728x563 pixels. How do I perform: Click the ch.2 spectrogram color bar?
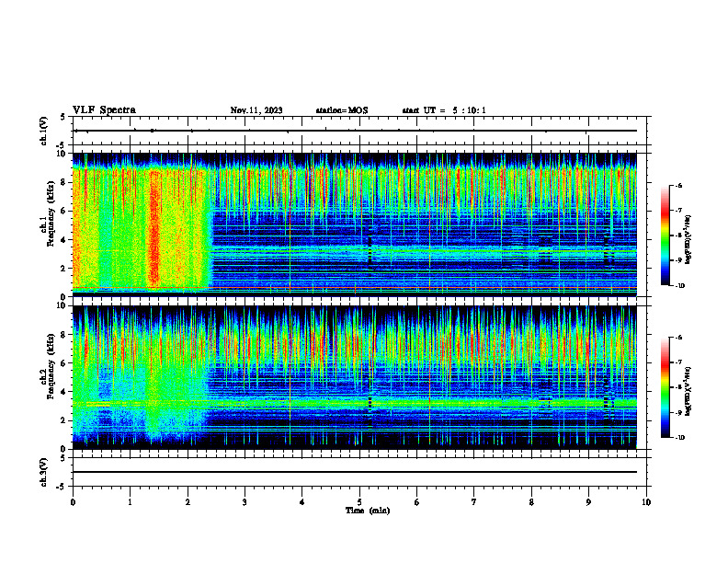click(665, 387)
